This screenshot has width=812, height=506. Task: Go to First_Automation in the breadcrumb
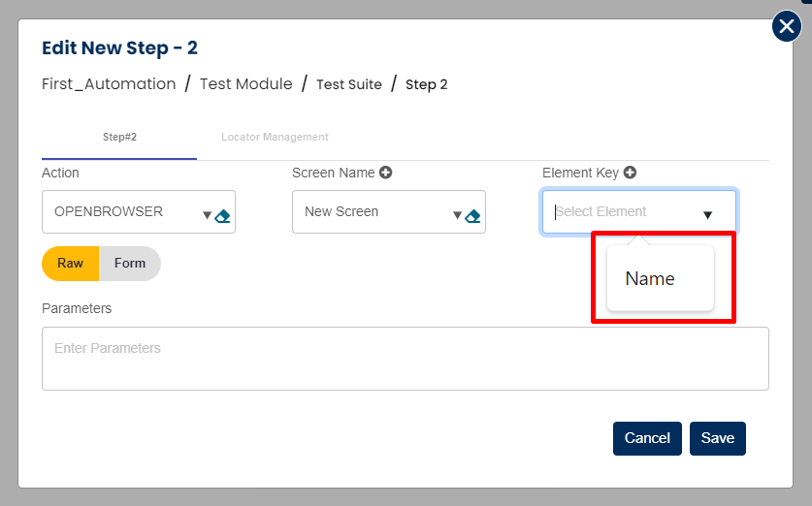tap(109, 84)
